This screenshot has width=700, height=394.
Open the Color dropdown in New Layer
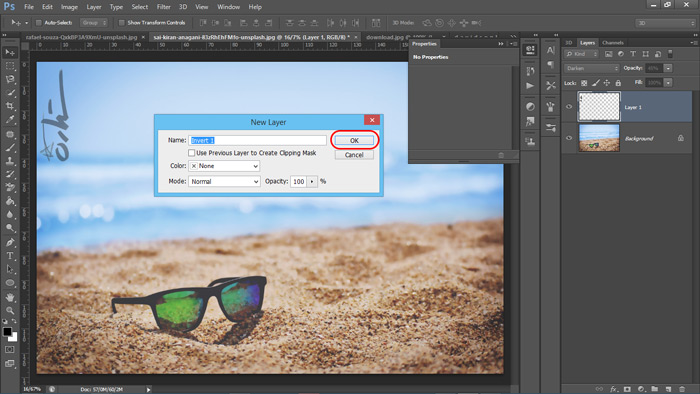point(224,166)
